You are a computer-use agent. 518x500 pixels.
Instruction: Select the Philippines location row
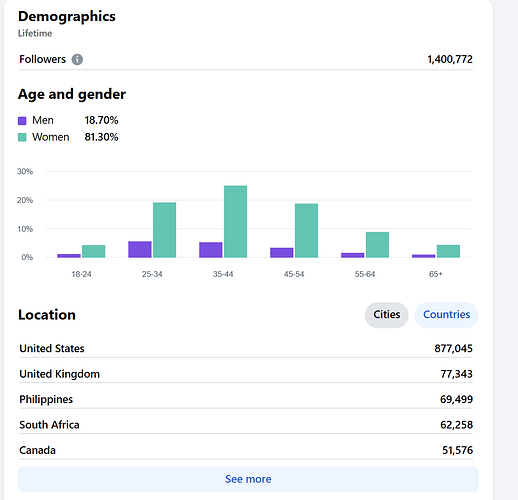246,399
